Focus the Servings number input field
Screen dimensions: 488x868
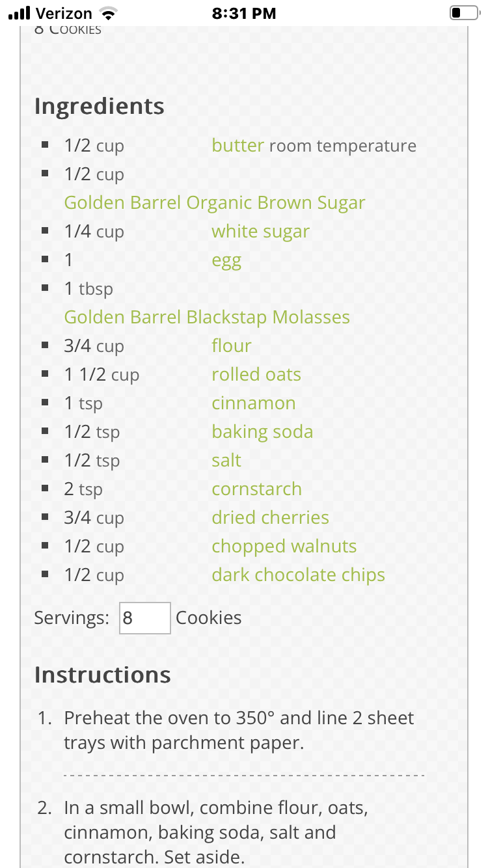(x=145, y=618)
